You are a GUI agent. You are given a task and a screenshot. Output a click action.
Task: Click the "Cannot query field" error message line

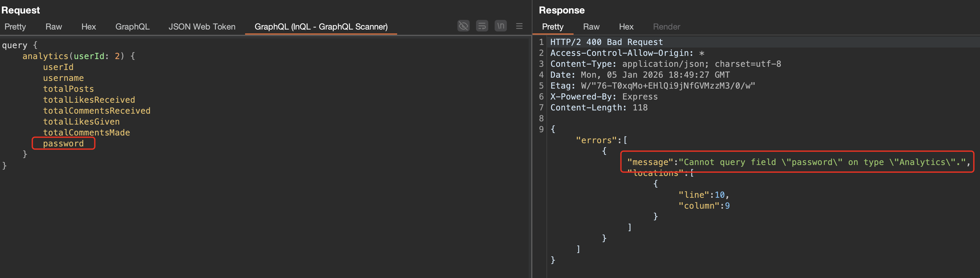point(798,162)
